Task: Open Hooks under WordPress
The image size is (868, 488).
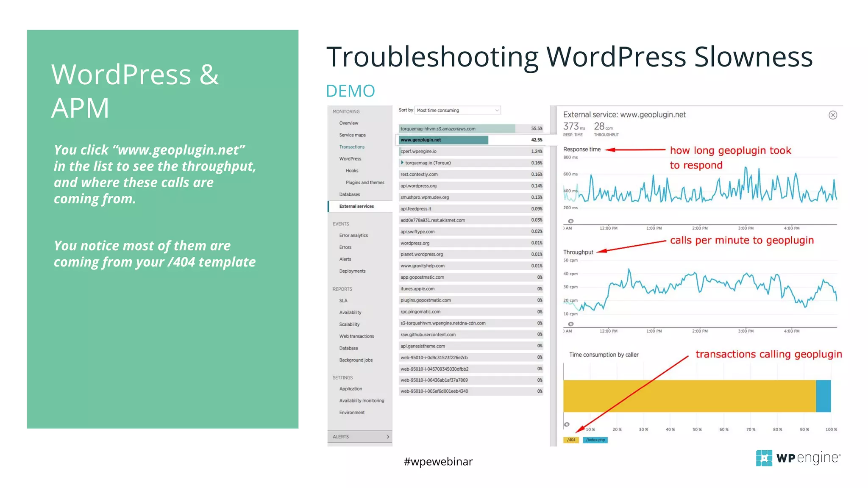Action: click(352, 171)
